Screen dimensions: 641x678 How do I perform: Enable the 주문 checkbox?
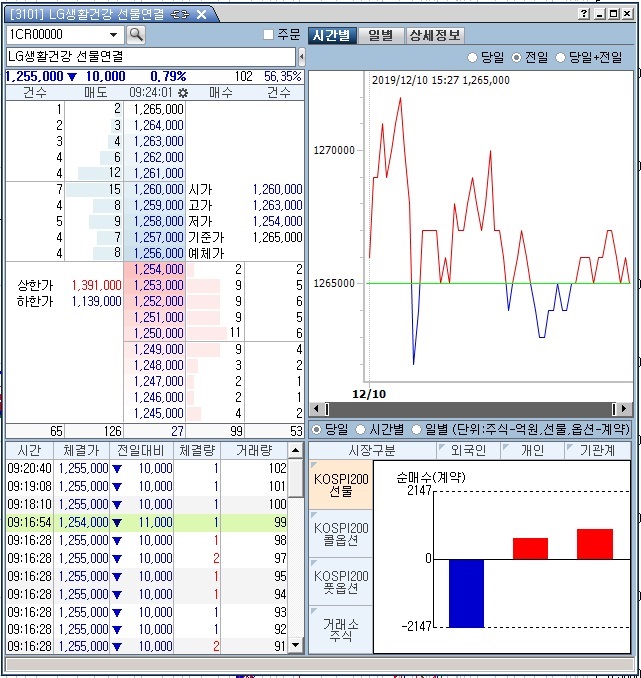click(268, 35)
